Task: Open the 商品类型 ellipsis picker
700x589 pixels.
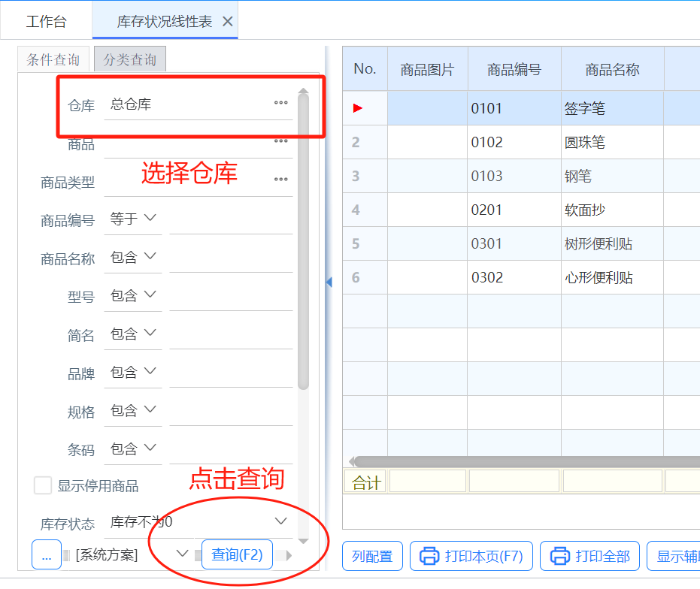Action: click(280, 180)
